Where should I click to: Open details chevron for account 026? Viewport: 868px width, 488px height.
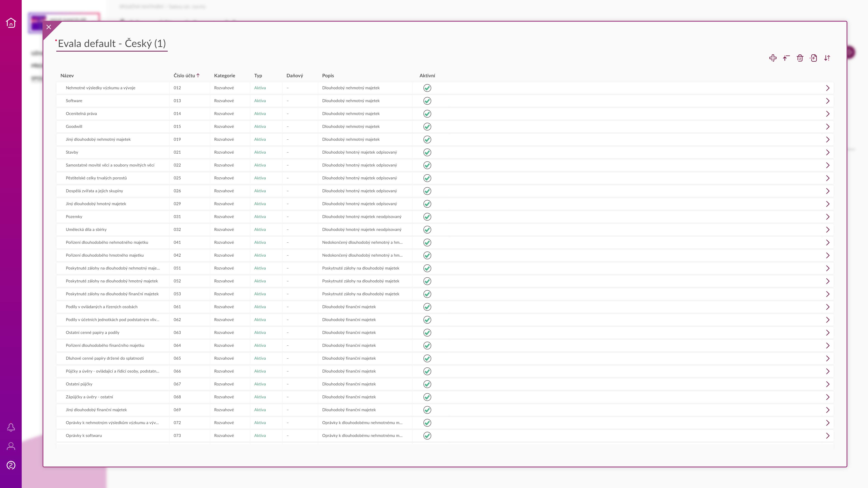click(x=828, y=191)
